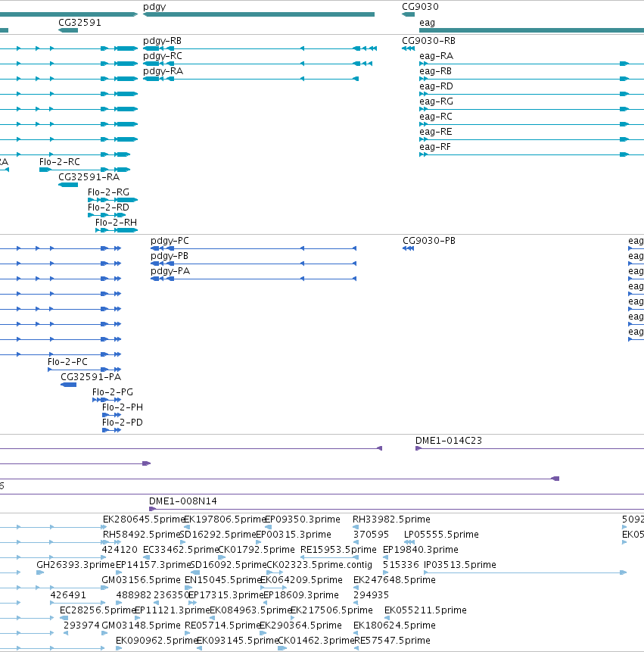Select the EK090962.5prime EST label

coord(157,641)
